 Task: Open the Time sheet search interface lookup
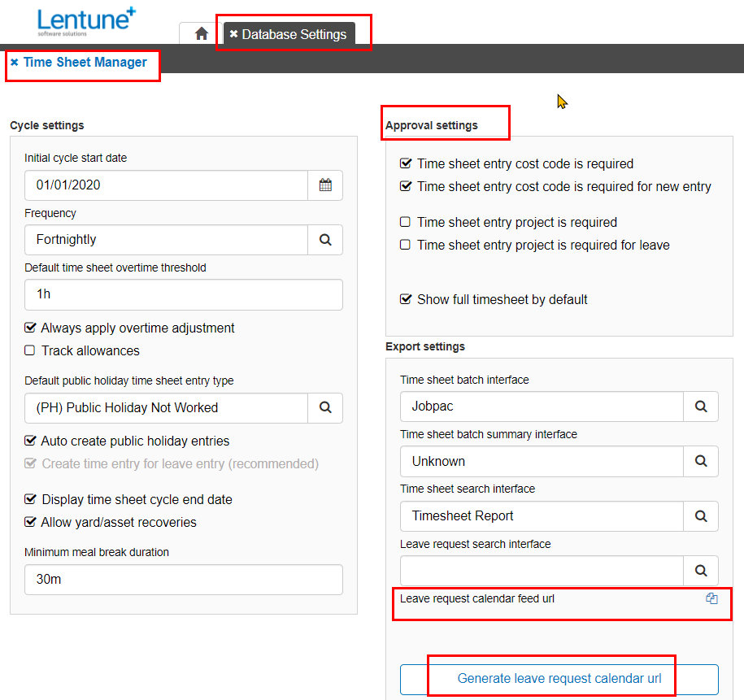pos(700,516)
